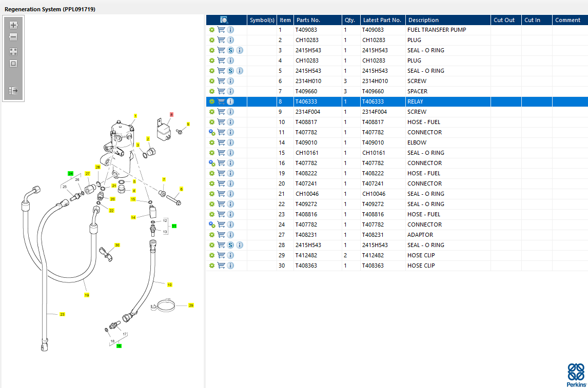This screenshot has height=388, width=588.
Task: Click the Perkins logo
Action: pos(576,375)
